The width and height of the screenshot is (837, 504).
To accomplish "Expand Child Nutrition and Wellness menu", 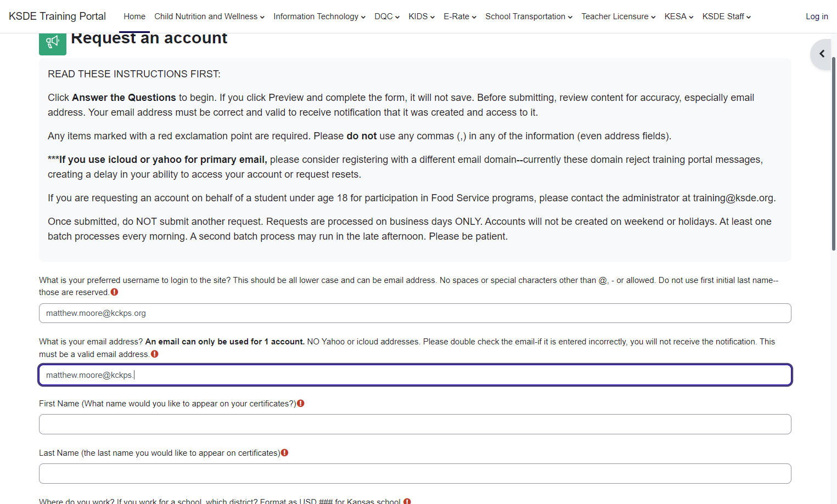I will tap(210, 16).
